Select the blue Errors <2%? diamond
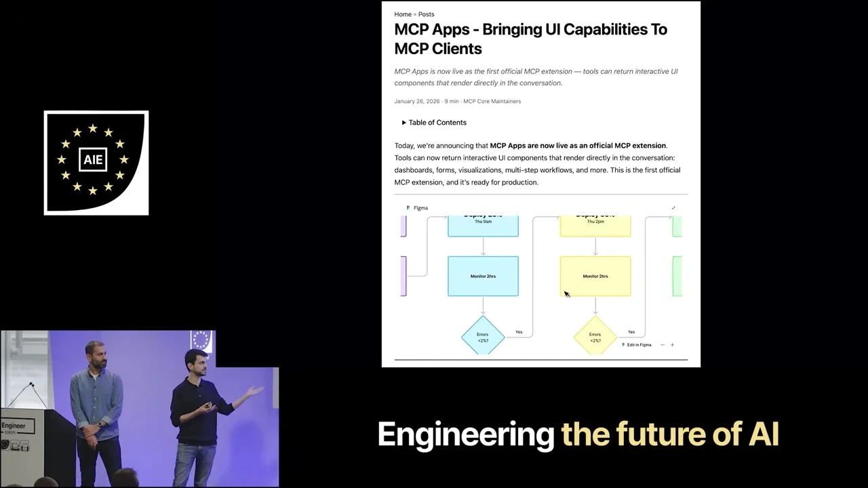This screenshot has height=488, width=868. (483, 335)
